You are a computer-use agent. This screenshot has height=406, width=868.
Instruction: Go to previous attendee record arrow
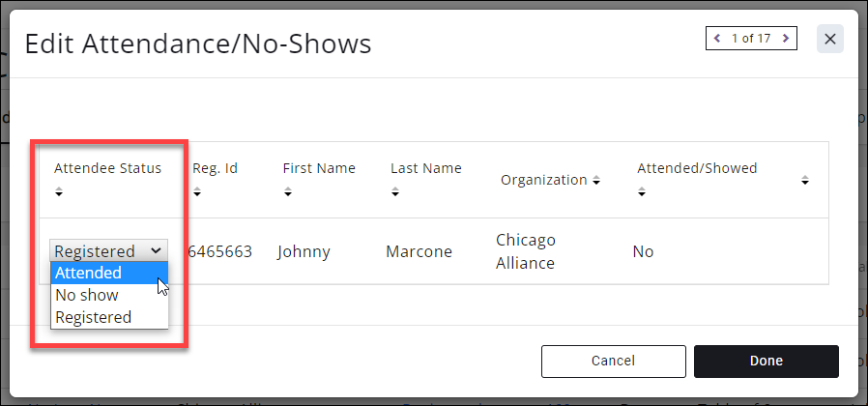point(717,39)
